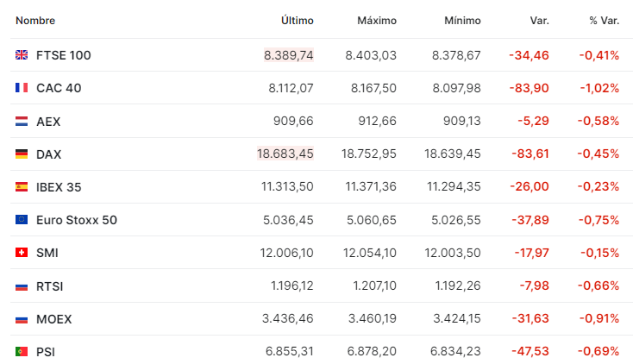Screen dimensions: 633x364
Task: Open the CAC 40 index page
Action: tap(59, 88)
